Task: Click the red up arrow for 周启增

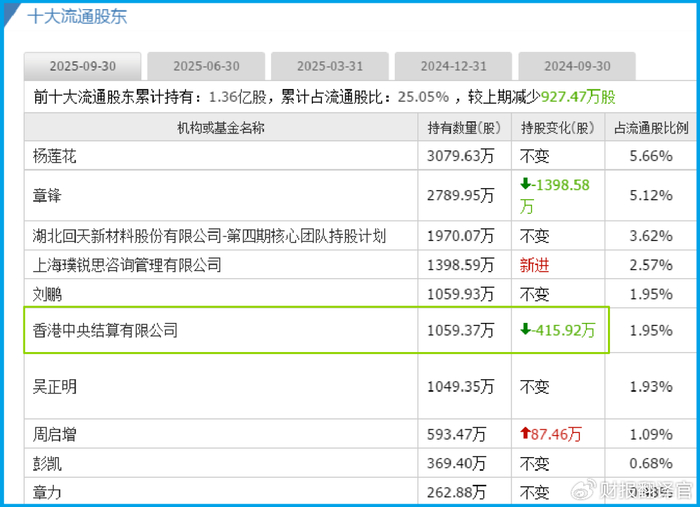Action: [525, 434]
